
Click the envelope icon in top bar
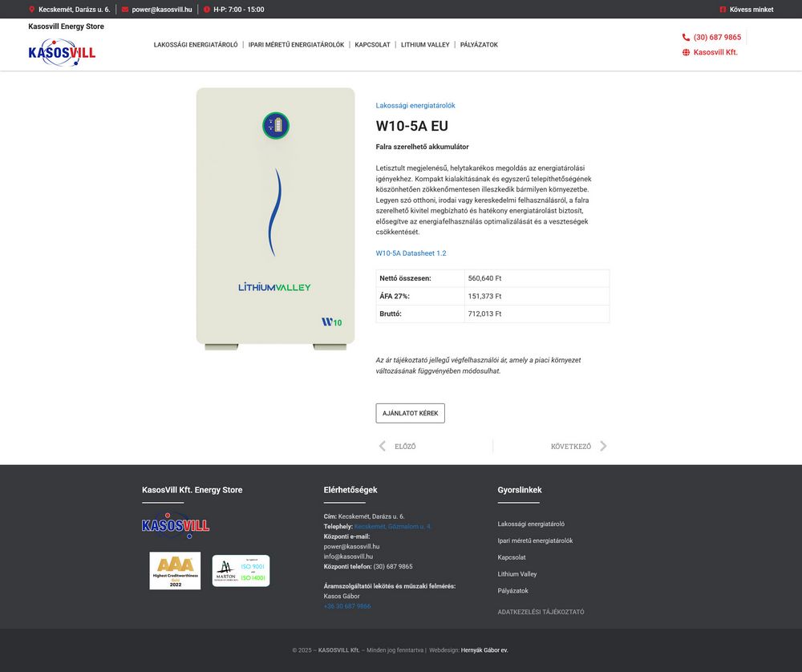coord(125,10)
